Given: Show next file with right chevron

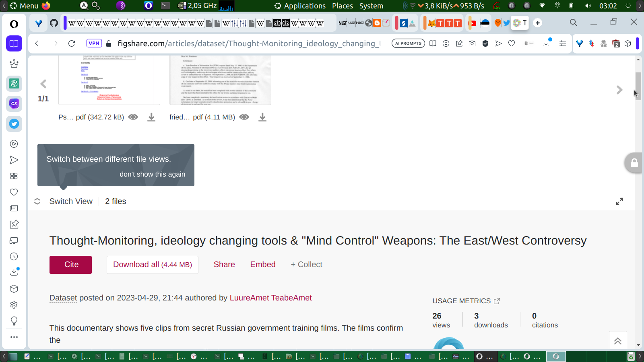Looking at the screenshot, I should pyautogui.click(x=619, y=90).
